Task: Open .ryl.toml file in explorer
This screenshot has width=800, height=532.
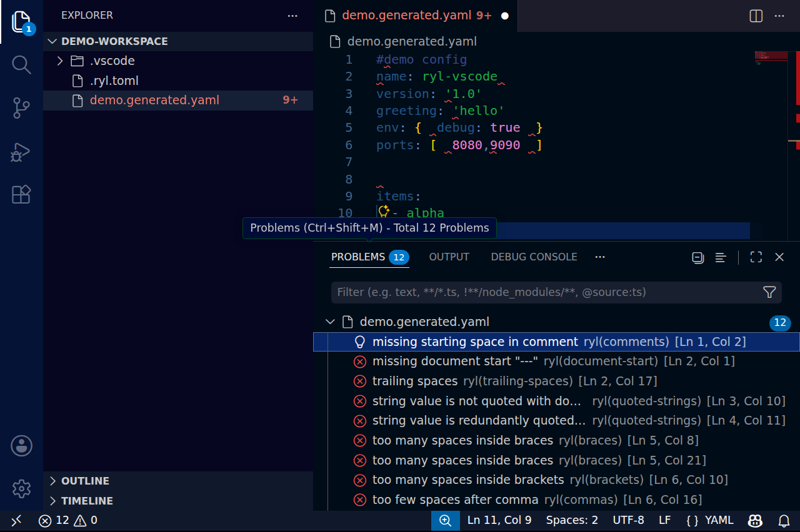Action: (178, 81)
